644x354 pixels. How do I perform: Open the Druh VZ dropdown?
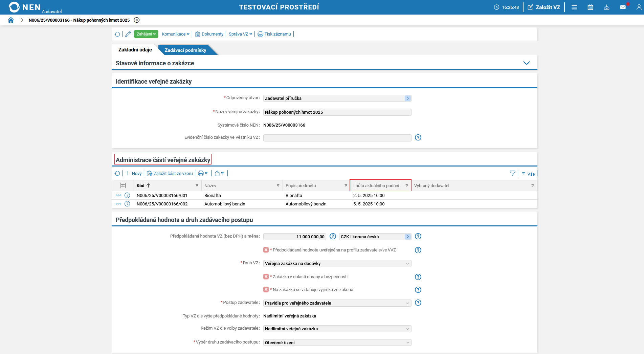(337, 263)
